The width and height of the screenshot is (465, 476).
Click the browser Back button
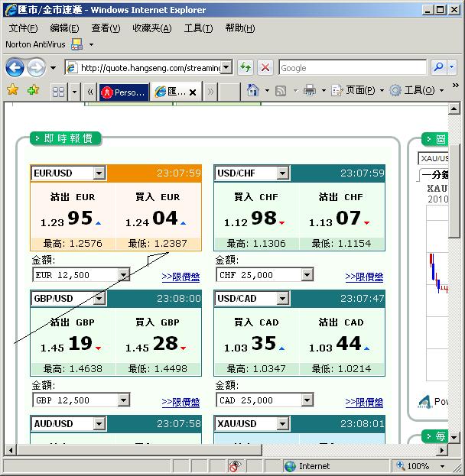[15, 68]
